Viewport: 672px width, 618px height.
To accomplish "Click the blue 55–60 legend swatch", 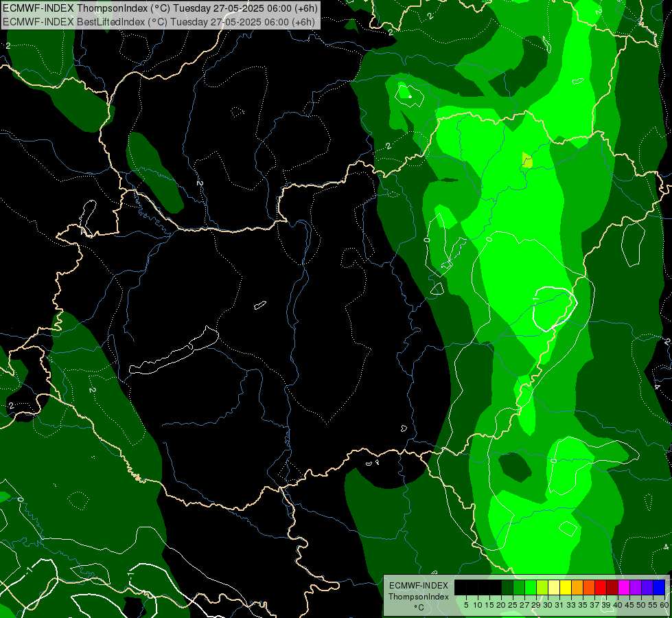I will 659,587.
